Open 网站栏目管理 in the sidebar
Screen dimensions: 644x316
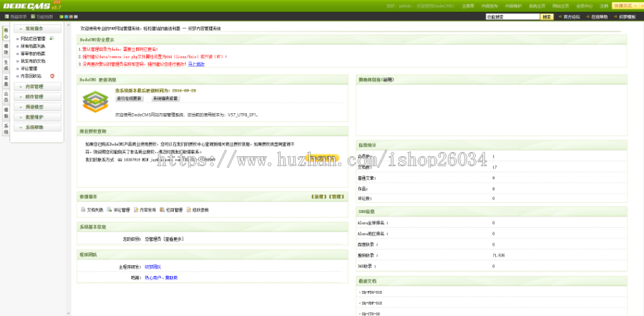(33, 38)
